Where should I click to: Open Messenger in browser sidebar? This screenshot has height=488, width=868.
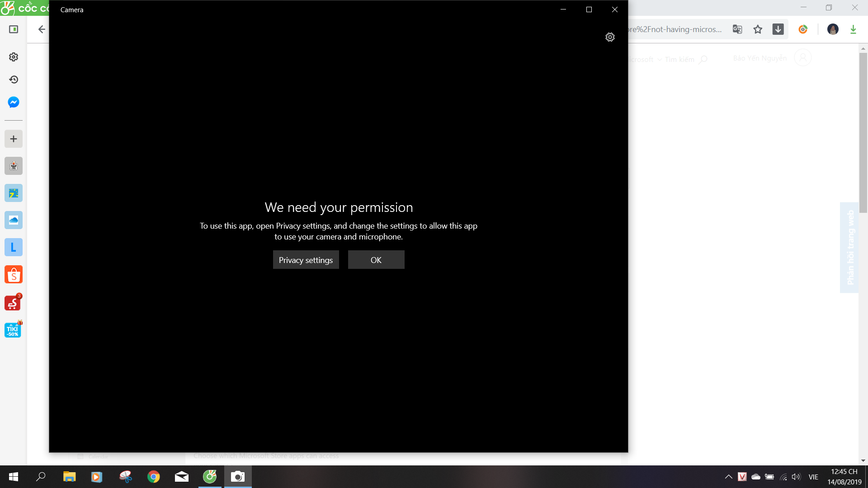[14, 102]
